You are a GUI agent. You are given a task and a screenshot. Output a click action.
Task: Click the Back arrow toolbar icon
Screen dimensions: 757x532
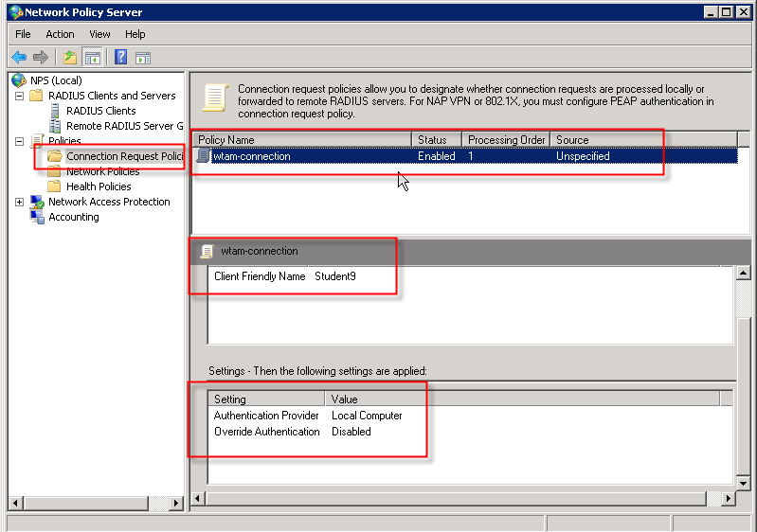(x=19, y=58)
